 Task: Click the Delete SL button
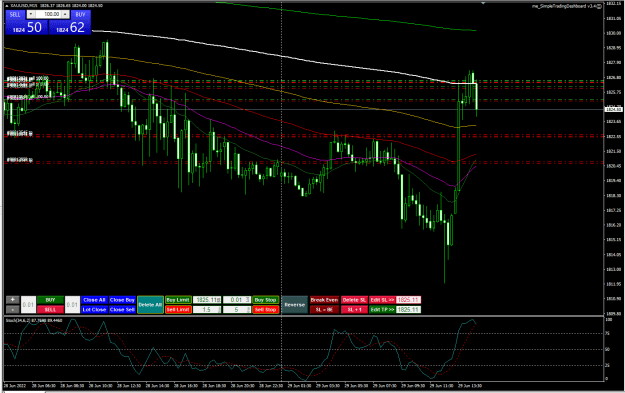(354, 300)
